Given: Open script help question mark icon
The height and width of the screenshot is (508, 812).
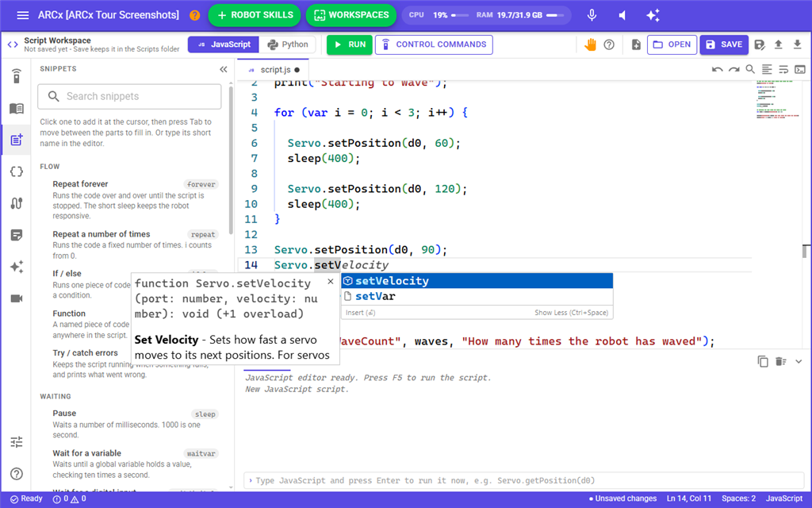Looking at the screenshot, I should [x=609, y=44].
